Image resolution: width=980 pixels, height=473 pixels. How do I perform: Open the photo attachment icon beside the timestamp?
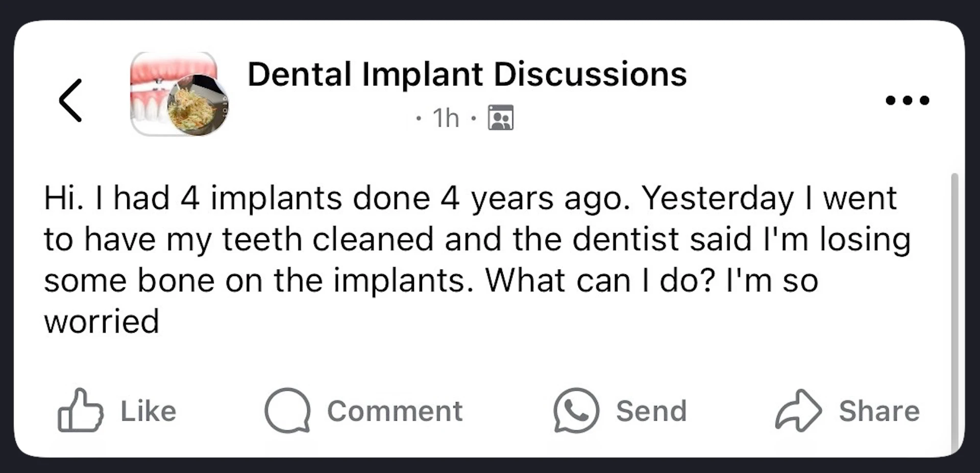click(x=501, y=117)
